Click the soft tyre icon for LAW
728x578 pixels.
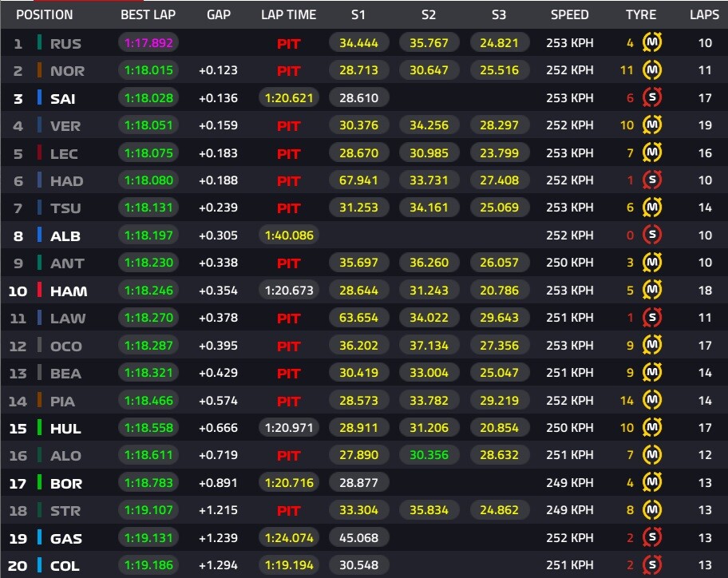pyautogui.click(x=652, y=318)
